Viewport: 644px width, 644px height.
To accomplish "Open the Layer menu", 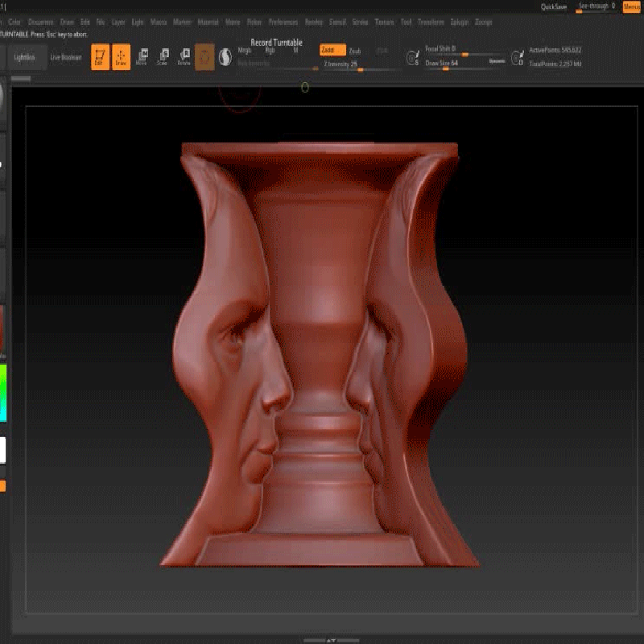I will point(118,22).
